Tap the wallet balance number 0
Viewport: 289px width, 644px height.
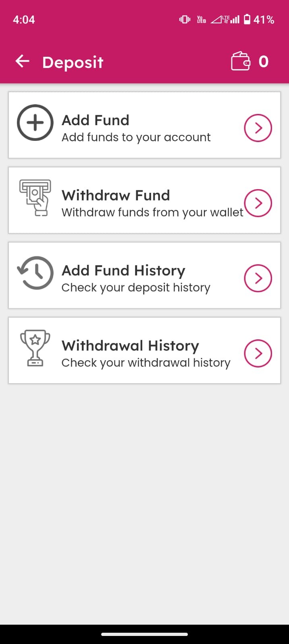click(264, 62)
